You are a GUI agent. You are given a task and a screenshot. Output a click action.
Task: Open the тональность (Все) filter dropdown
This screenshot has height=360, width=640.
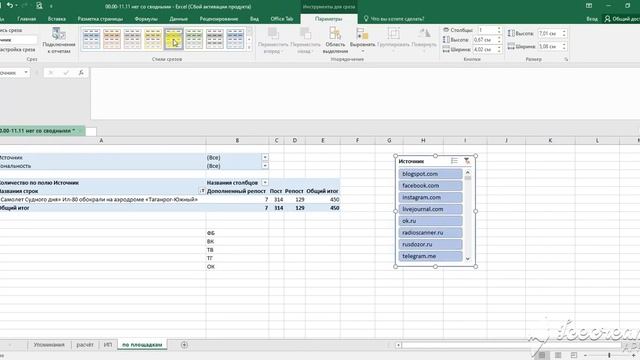(x=265, y=166)
